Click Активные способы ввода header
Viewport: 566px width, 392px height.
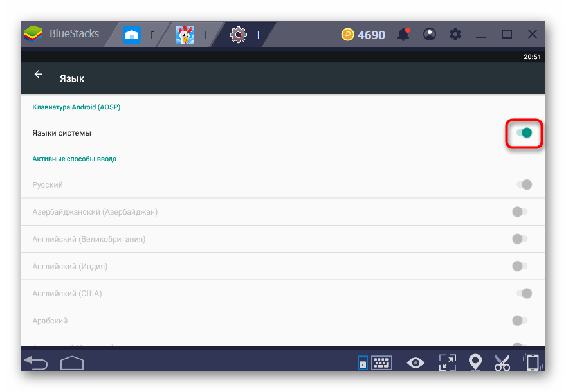[x=75, y=159]
